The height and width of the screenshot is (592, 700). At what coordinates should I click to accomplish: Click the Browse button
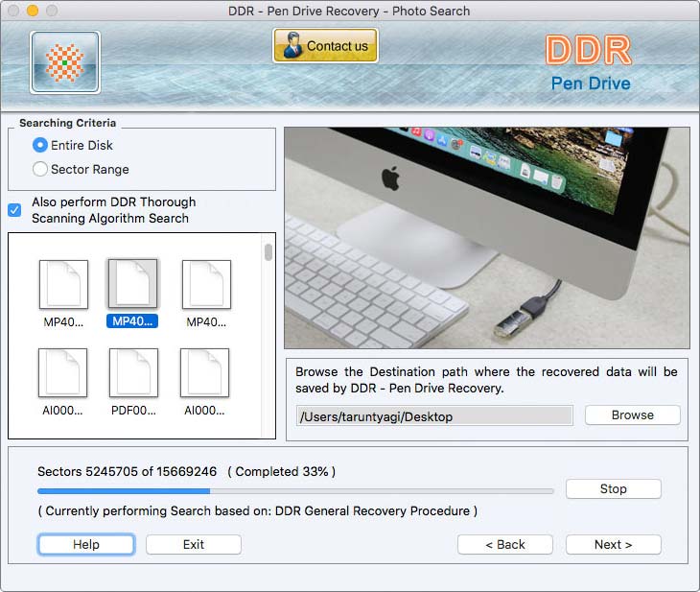click(x=633, y=415)
